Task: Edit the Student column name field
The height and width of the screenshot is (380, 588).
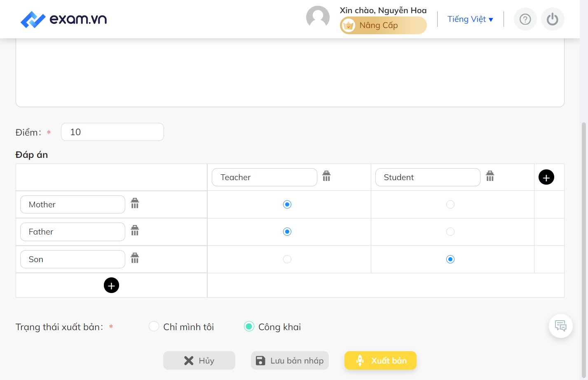Action: pyautogui.click(x=428, y=177)
